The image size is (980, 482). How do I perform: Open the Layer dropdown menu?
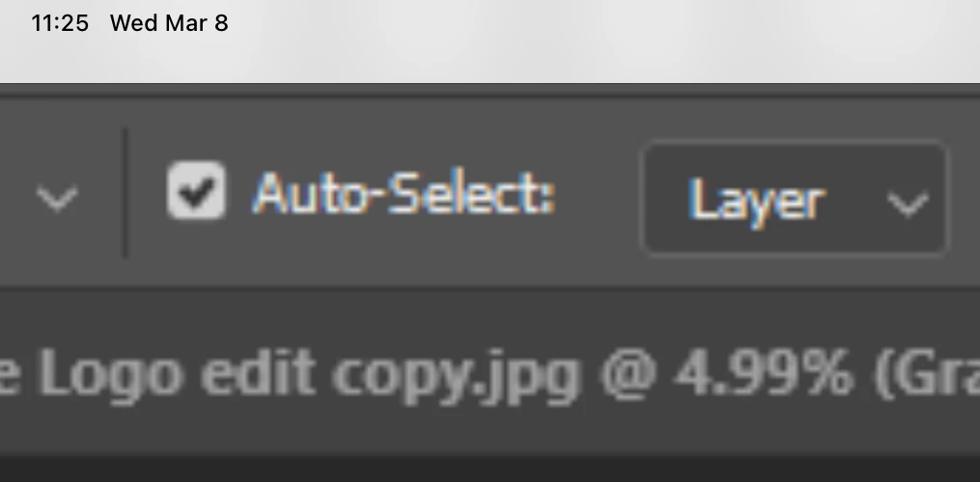pos(796,198)
